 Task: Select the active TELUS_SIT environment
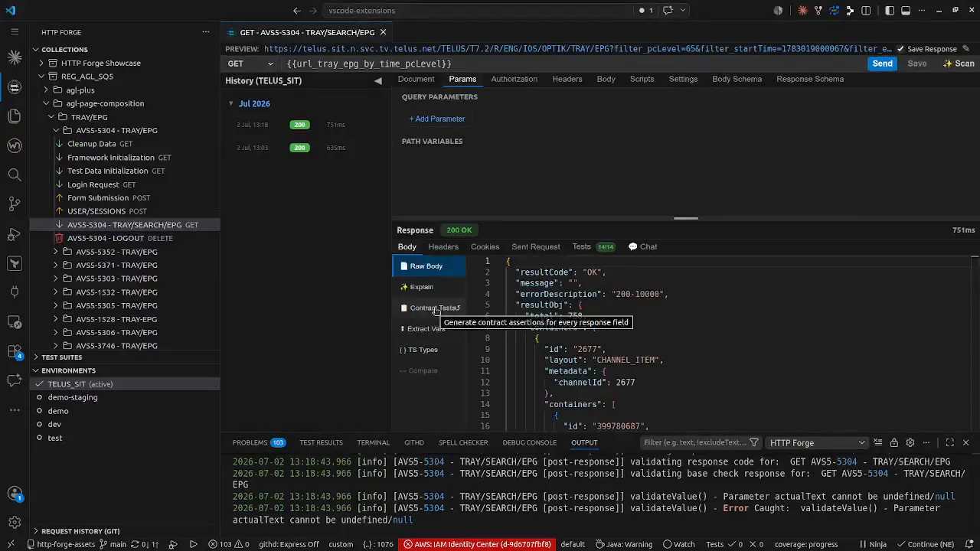pyautogui.click(x=125, y=384)
